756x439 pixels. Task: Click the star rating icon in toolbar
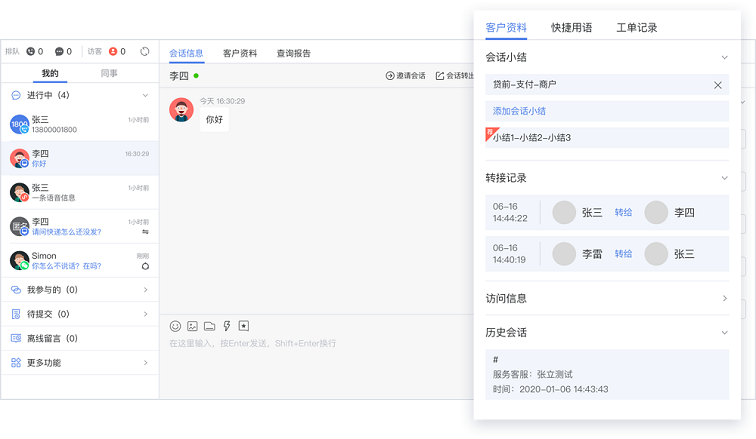(244, 326)
